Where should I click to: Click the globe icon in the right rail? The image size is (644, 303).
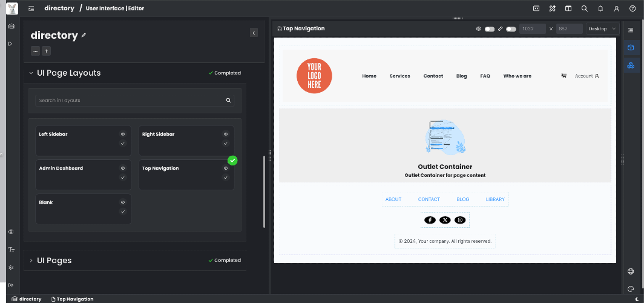pyautogui.click(x=631, y=271)
